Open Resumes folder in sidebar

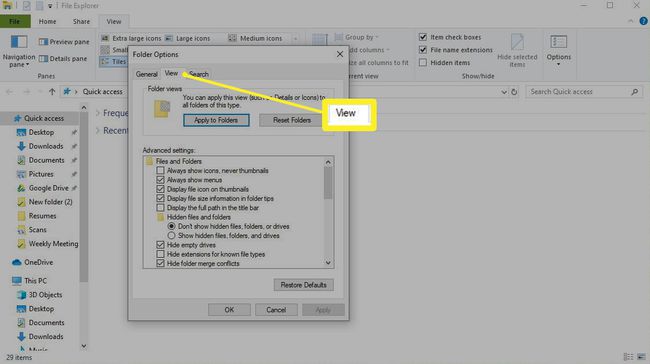(x=42, y=216)
